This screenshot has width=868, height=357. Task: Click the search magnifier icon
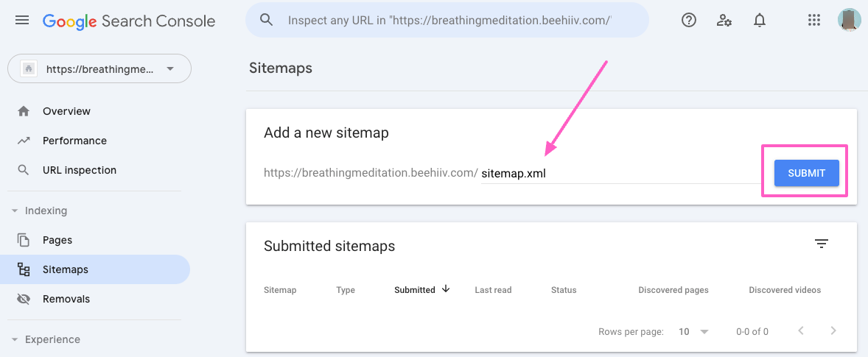(267, 20)
